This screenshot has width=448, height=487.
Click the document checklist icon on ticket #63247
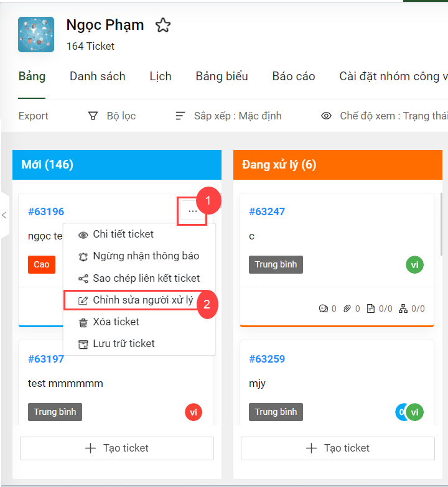click(x=371, y=308)
